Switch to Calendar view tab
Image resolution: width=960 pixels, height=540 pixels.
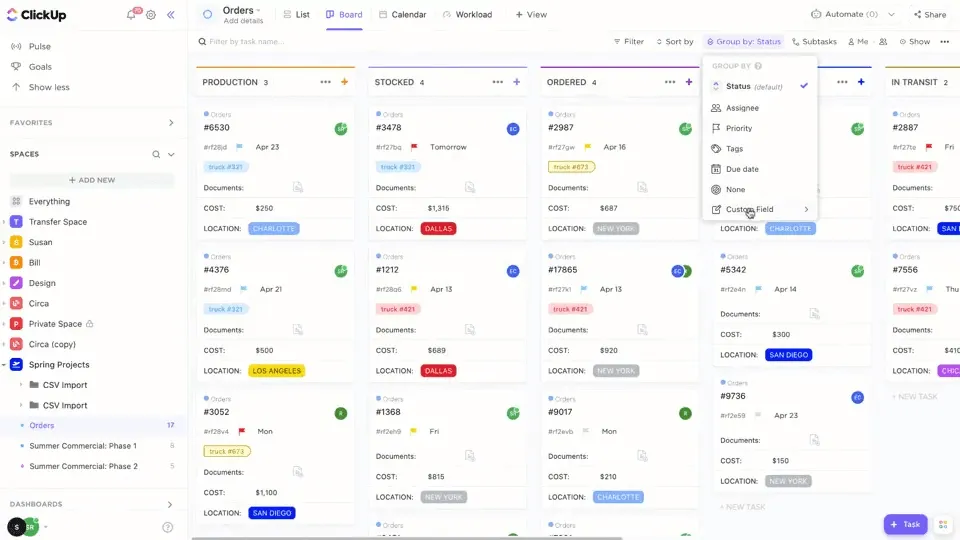[x=403, y=14]
